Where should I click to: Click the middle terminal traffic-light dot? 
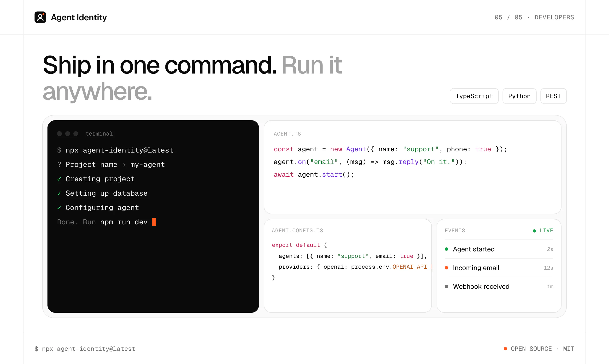(x=68, y=134)
